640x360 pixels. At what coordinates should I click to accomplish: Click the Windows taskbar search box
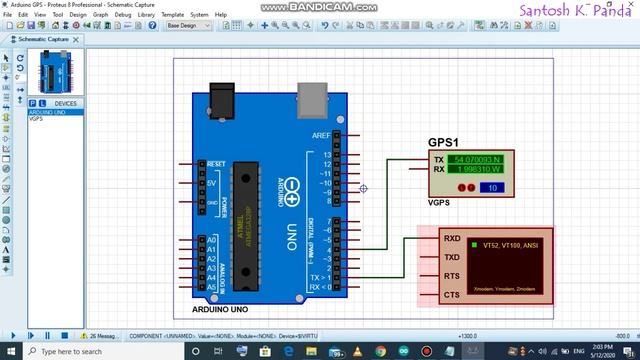point(104,351)
